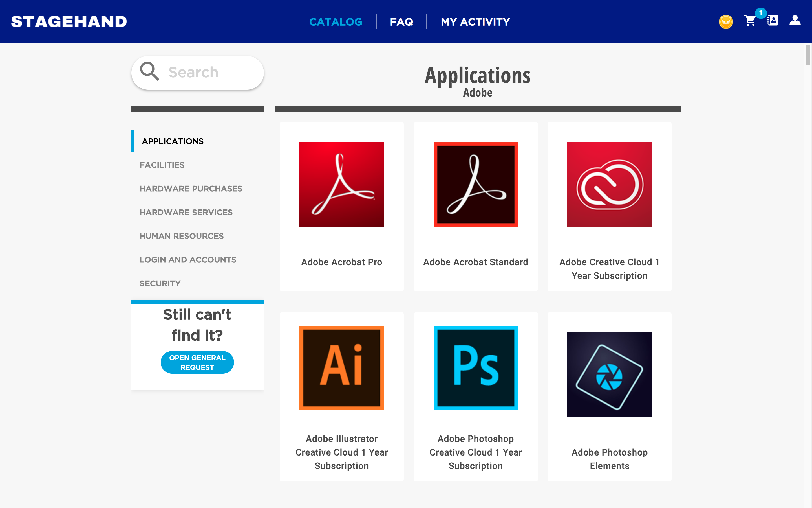
Task: Open the shopping cart icon
Action: (x=750, y=21)
